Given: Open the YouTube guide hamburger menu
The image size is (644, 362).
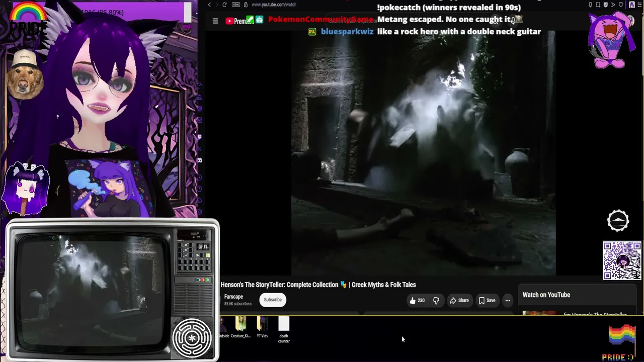Looking at the screenshot, I should tap(215, 21).
